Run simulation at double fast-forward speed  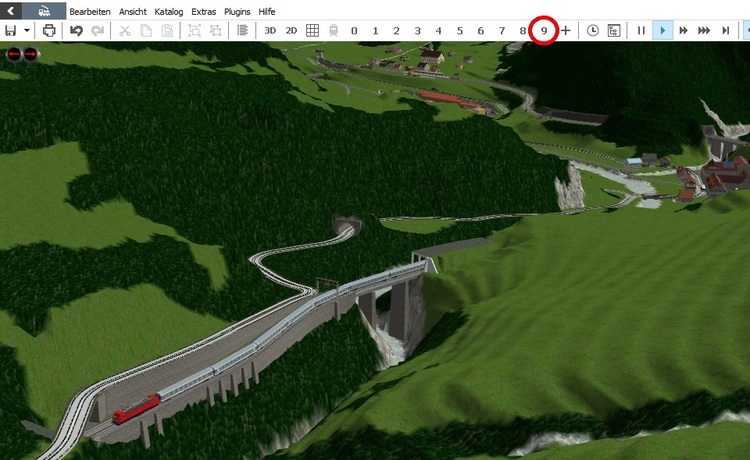[683, 31]
